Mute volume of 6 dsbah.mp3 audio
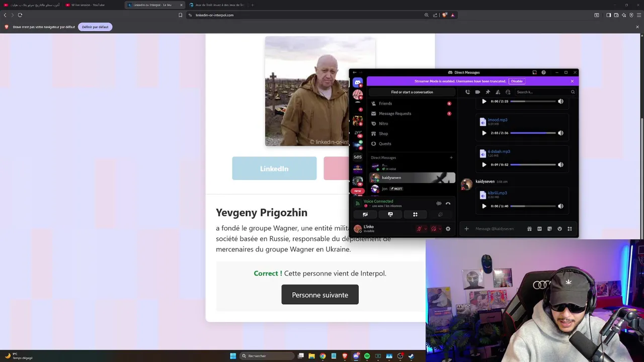 click(560, 164)
